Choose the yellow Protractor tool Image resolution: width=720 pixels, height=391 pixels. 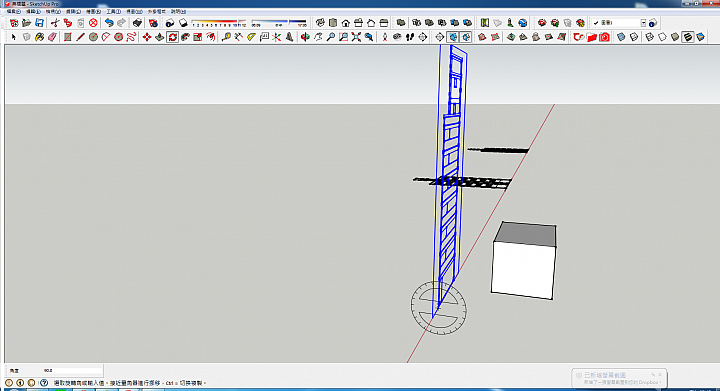251,37
